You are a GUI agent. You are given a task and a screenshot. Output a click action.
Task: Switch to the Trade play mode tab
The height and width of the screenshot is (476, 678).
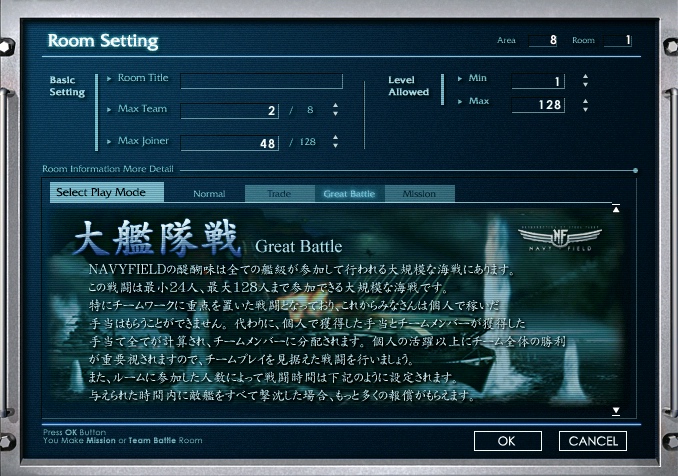(x=279, y=194)
